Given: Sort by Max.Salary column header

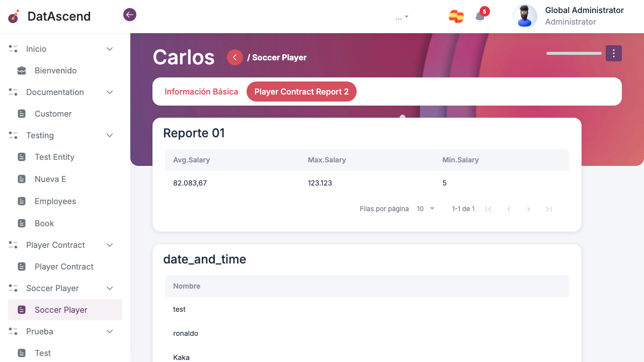Looking at the screenshot, I should pos(327,160).
